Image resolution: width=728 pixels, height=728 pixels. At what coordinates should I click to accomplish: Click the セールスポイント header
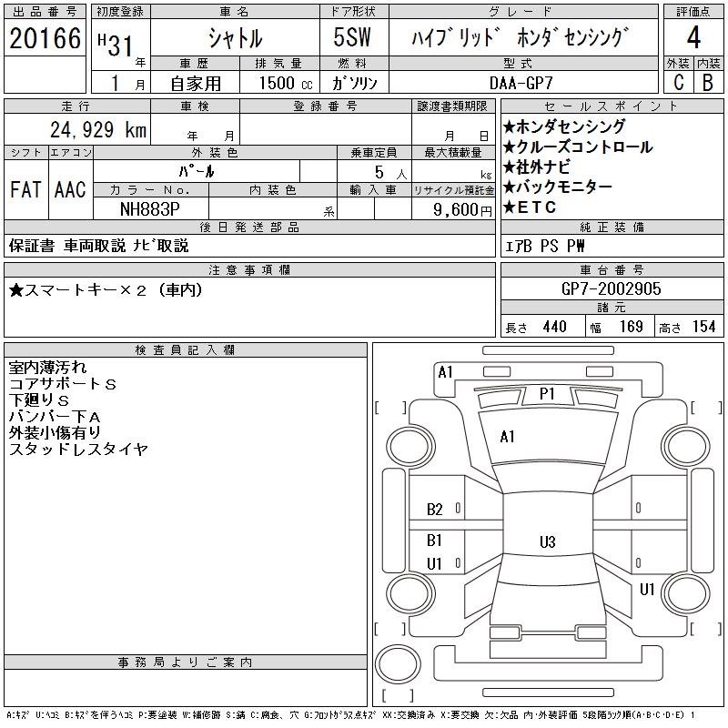612,106
